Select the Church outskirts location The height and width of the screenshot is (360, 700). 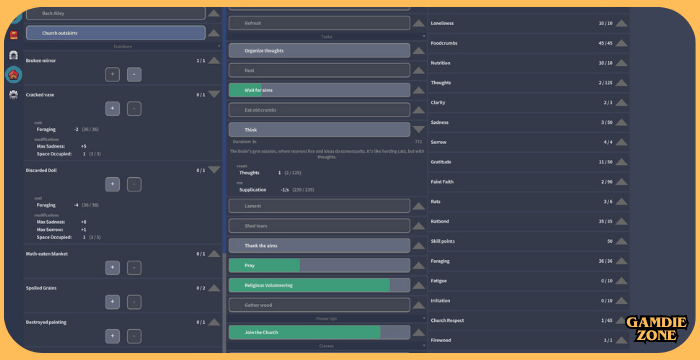(x=116, y=33)
